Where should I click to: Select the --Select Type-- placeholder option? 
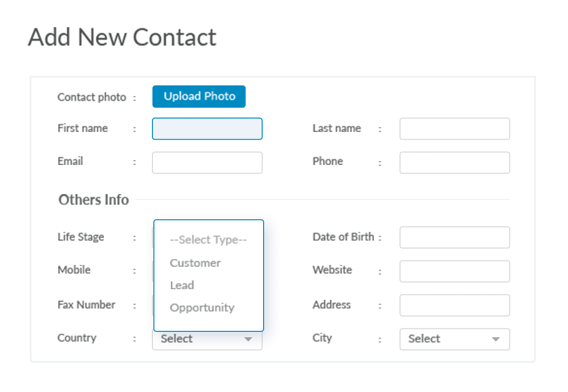click(x=208, y=240)
